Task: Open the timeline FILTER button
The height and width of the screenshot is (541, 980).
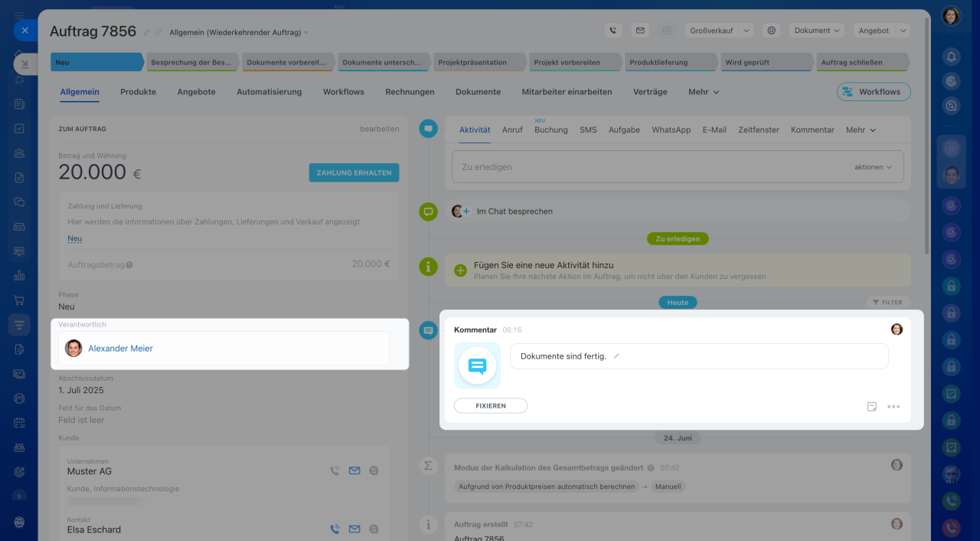Action: 889,303
